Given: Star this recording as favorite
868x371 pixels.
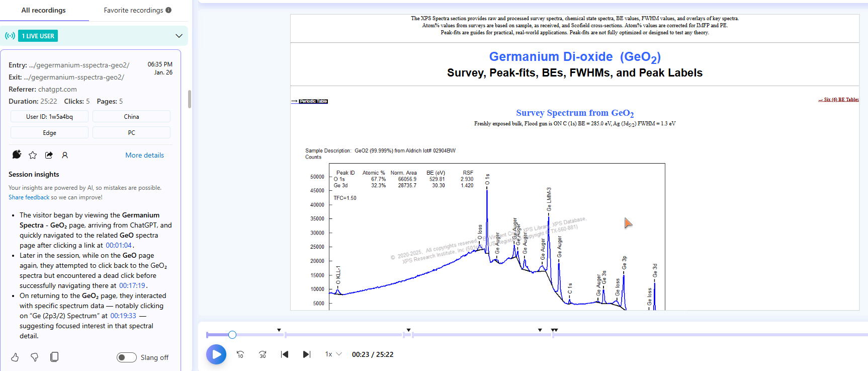Looking at the screenshot, I should point(33,155).
